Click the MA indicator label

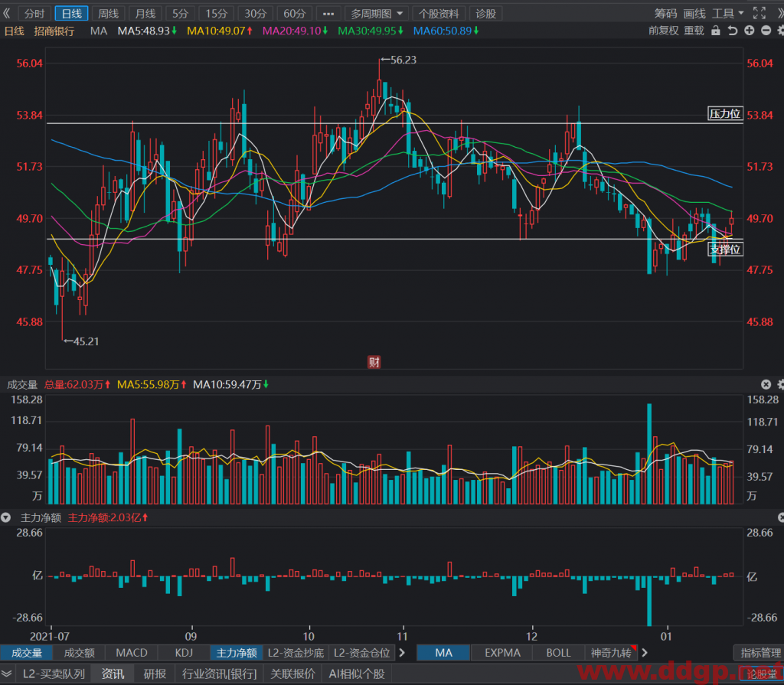click(99, 31)
